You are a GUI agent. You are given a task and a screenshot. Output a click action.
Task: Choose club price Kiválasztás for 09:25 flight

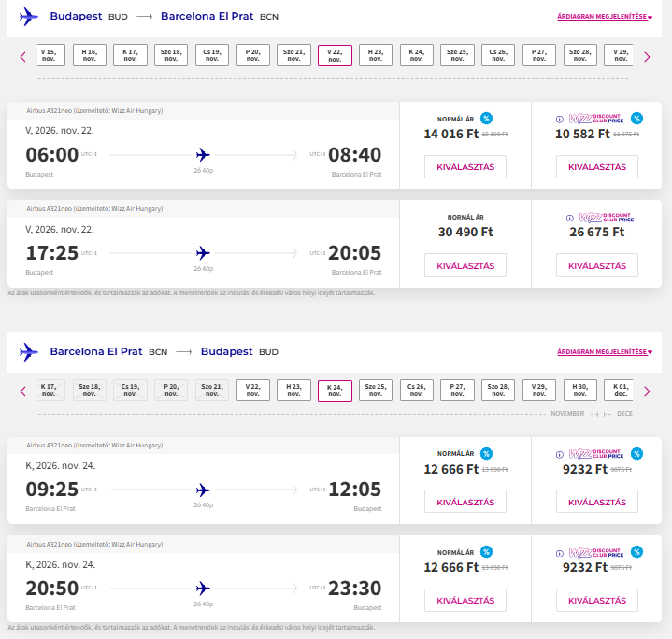coord(597,502)
